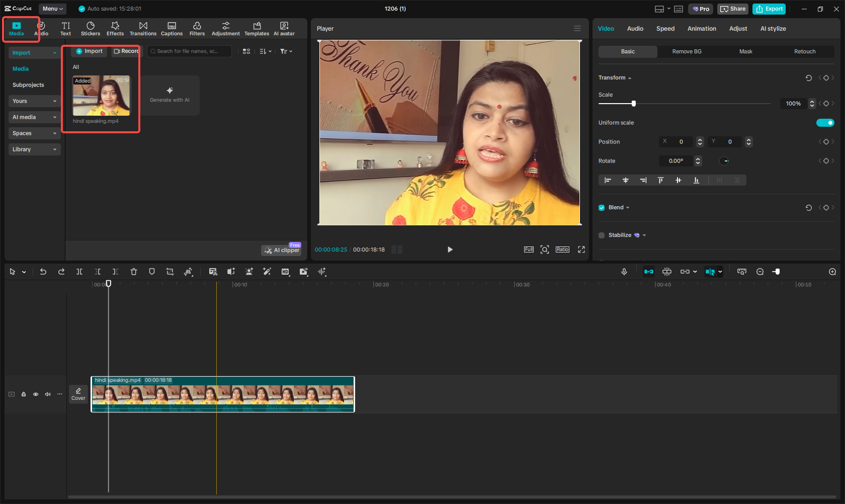Select the Split tool in the timeline toolbar

click(79, 272)
